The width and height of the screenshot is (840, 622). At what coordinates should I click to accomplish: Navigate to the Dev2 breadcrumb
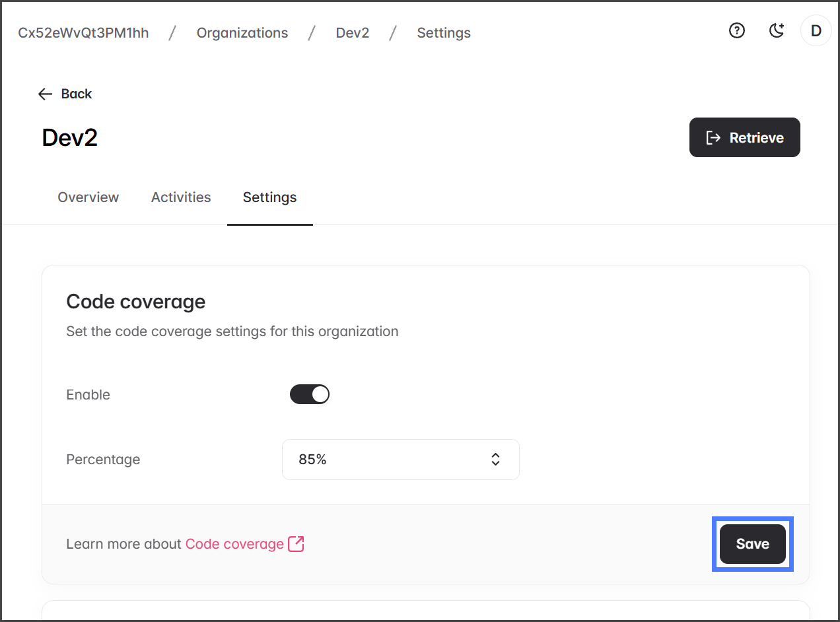(353, 33)
